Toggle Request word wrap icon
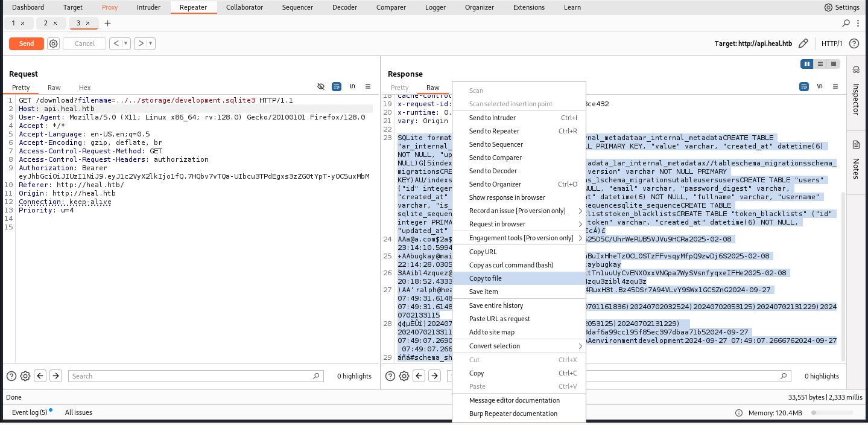Image resolution: width=868 pixels, height=425 pixels. [x=337, y=87]
